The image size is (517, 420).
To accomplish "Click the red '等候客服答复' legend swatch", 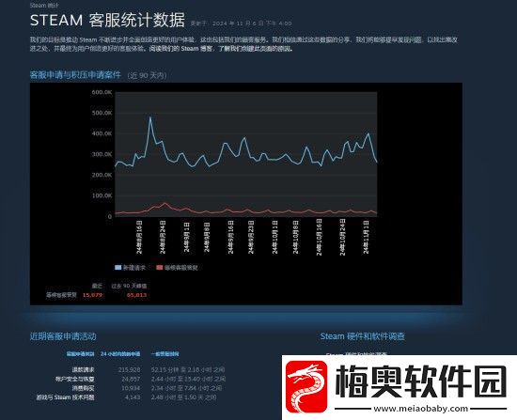I will tap(160, 268).
